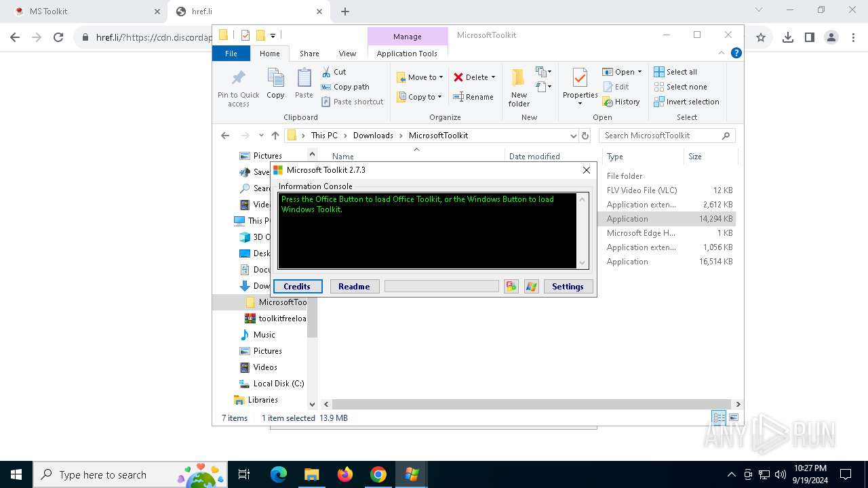Open the Credits dialog
868x488 pixels.
[298, 287]
